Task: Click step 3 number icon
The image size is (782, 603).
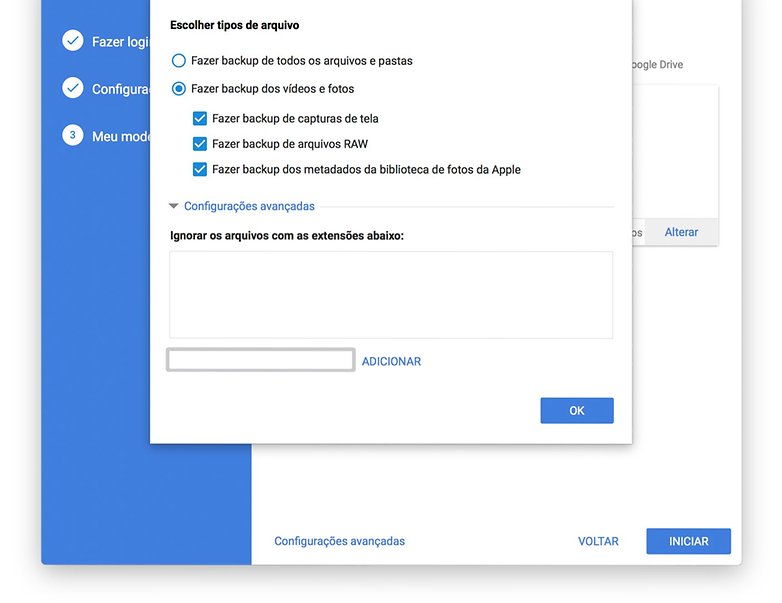Action: click(x=73, y=135)
